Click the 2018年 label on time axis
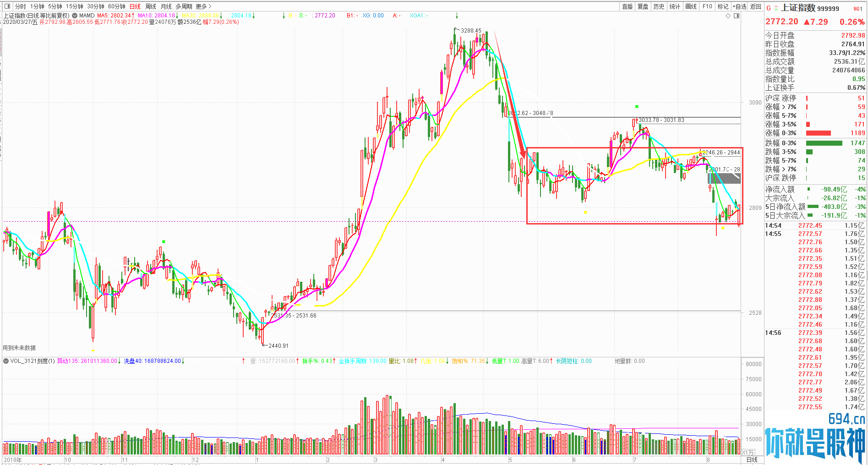The height and width of the screenshot is (465, 868). pos(12,460)
